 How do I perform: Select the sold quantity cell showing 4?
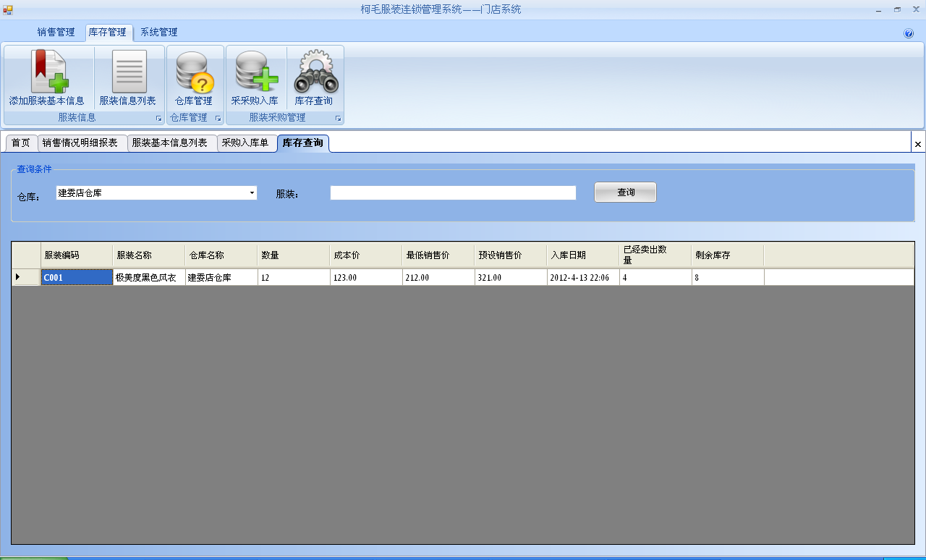click(x=655, y=277)
